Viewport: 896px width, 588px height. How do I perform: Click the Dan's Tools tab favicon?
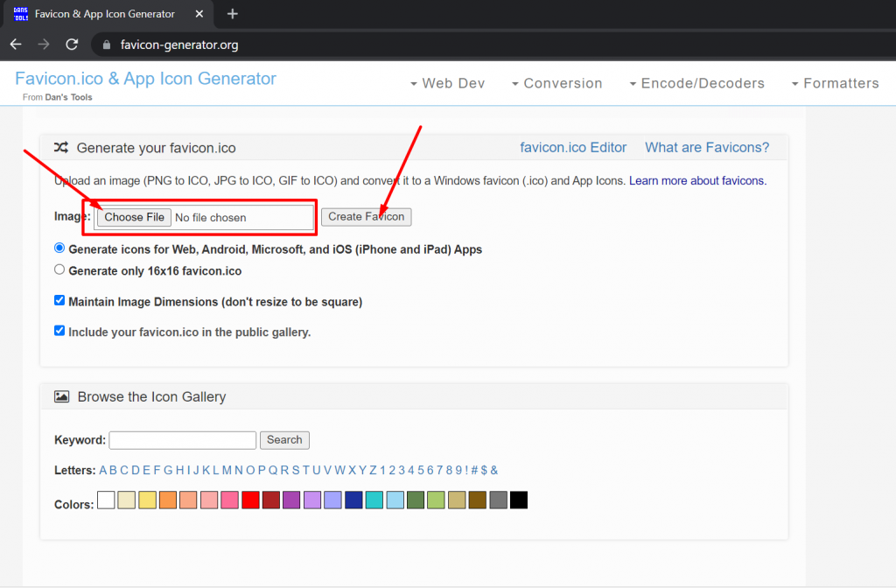coord(21,14)
